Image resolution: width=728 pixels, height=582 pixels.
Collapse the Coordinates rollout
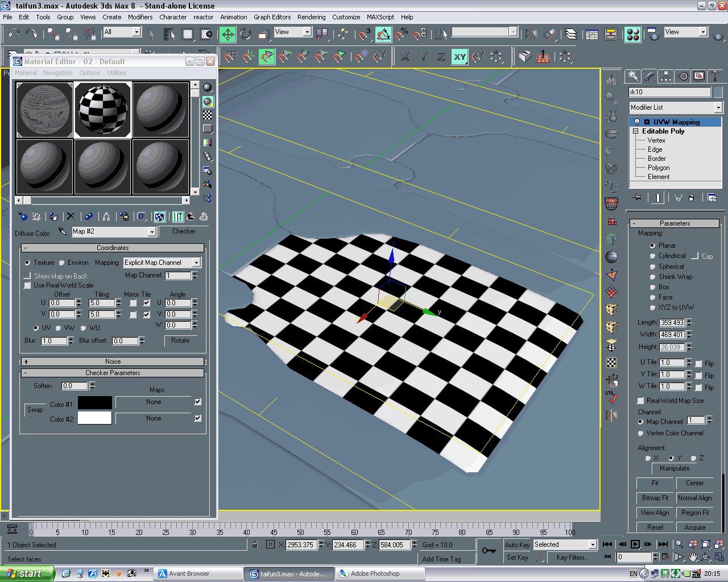(x=113, y=248)
